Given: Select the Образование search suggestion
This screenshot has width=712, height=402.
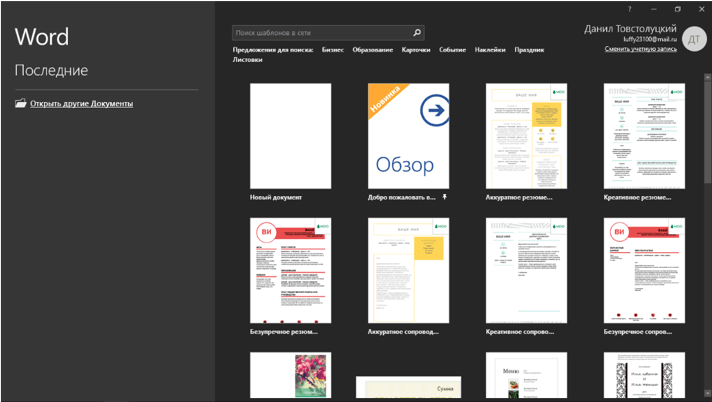Looking at the screenshot, I should (x=373, y=50).
